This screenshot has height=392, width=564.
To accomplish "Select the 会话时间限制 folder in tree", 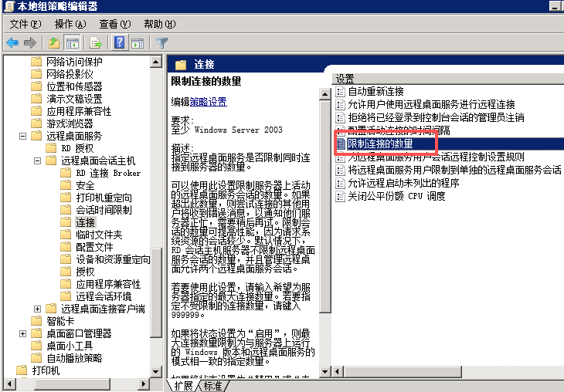I will pos(104,210).
